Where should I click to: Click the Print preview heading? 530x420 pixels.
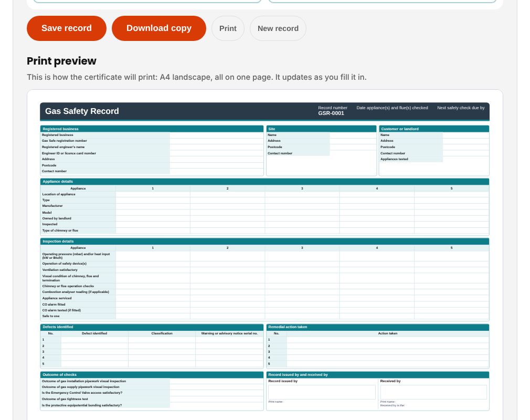pyautogui.click(x=61, y=61)
